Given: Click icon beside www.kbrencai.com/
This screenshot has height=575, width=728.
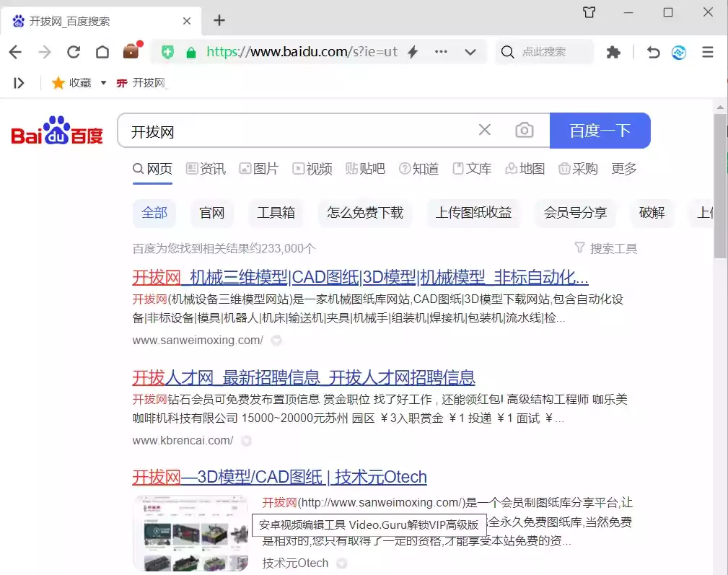Looking at the screenshot, I should (x=247, y=441).
